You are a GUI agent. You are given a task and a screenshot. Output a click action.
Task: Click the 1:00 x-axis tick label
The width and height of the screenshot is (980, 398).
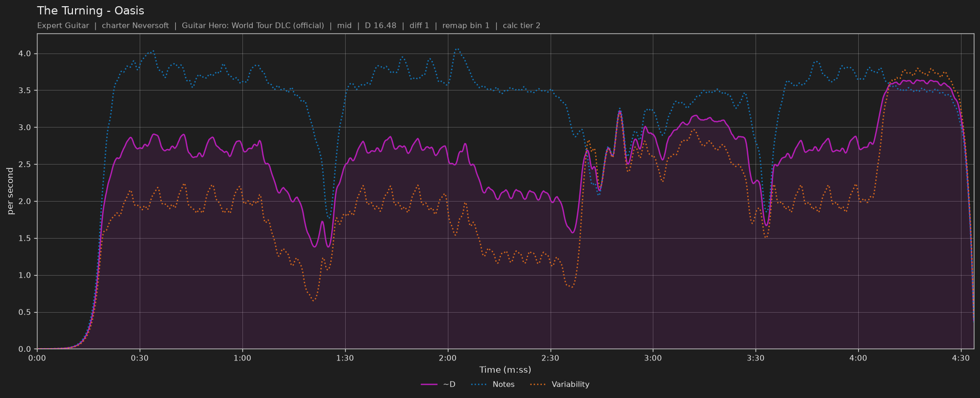point(242,358)
